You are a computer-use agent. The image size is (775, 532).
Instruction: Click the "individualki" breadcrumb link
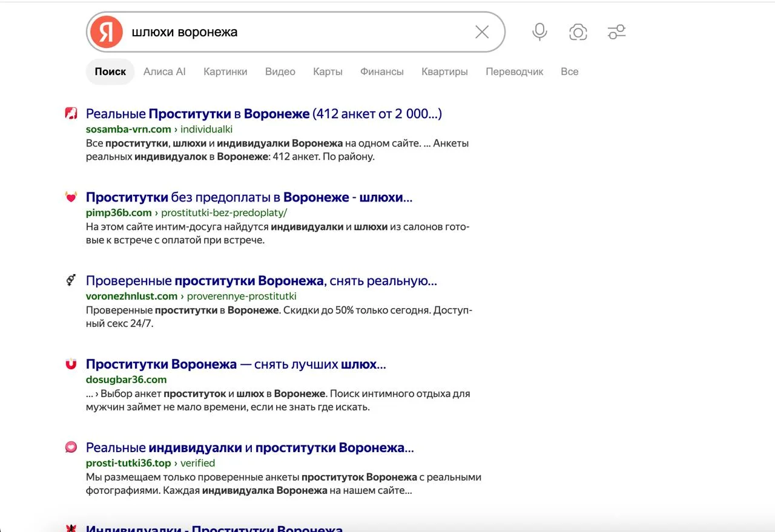(206, 129)
